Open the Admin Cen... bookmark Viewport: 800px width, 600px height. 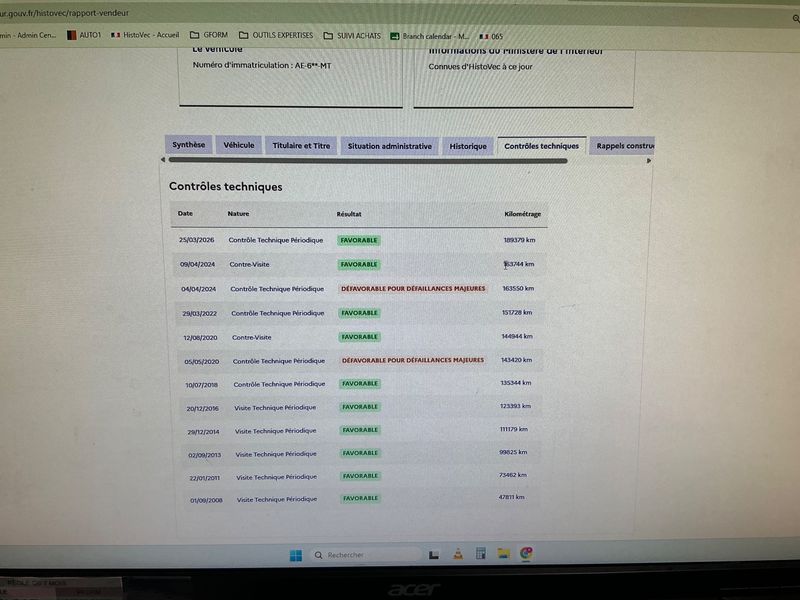pyautogui.click(x=28, y=35)
